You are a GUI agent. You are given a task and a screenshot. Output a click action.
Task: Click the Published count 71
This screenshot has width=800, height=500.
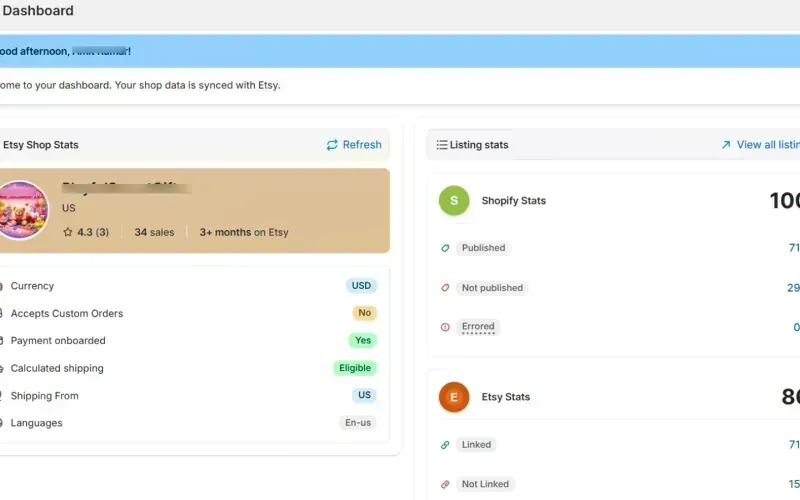[794, 248]
